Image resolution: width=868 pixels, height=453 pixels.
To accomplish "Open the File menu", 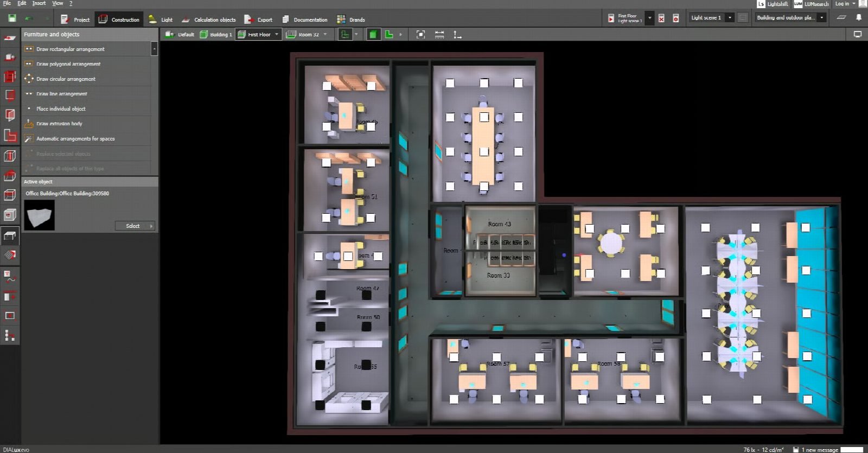I will [x=7, y=3].
